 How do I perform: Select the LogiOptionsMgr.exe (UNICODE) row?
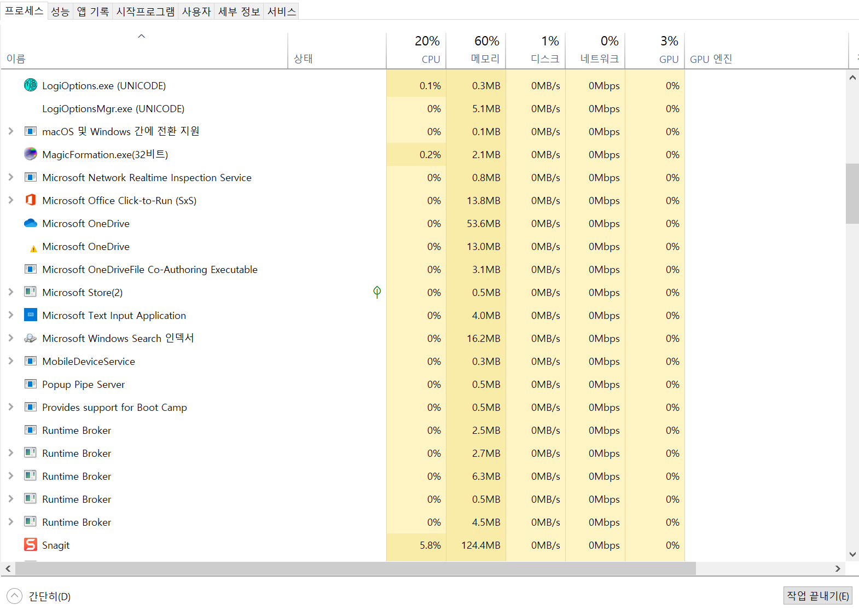point(343,108)
